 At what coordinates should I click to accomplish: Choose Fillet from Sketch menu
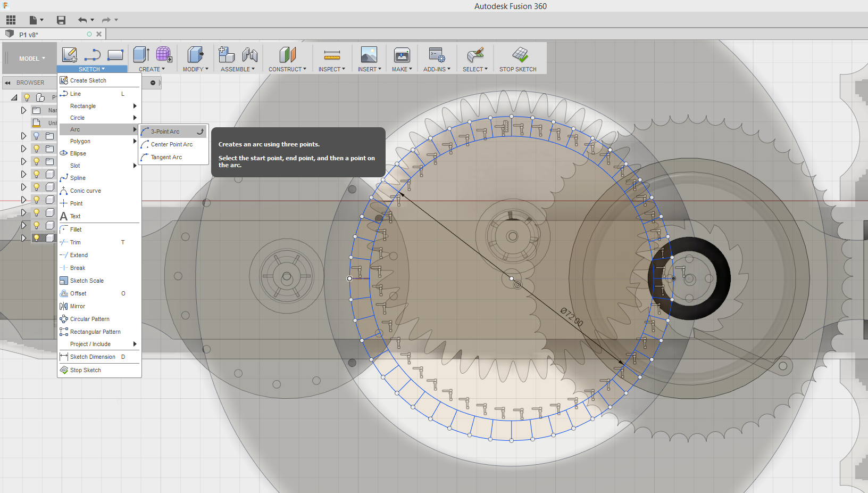(99, 229)
